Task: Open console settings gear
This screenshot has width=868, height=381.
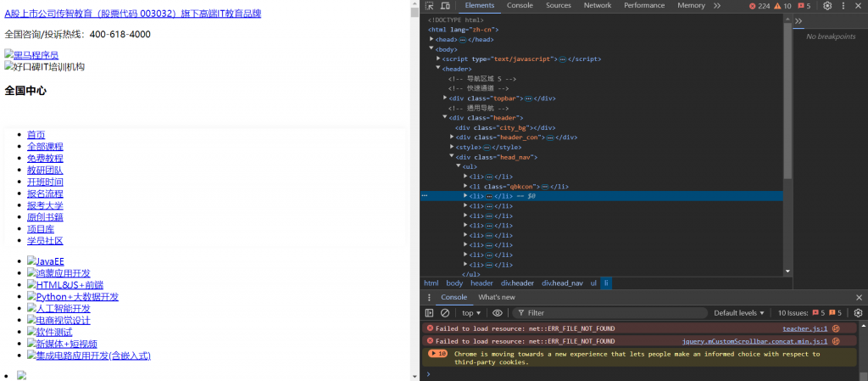Action: 858,313
